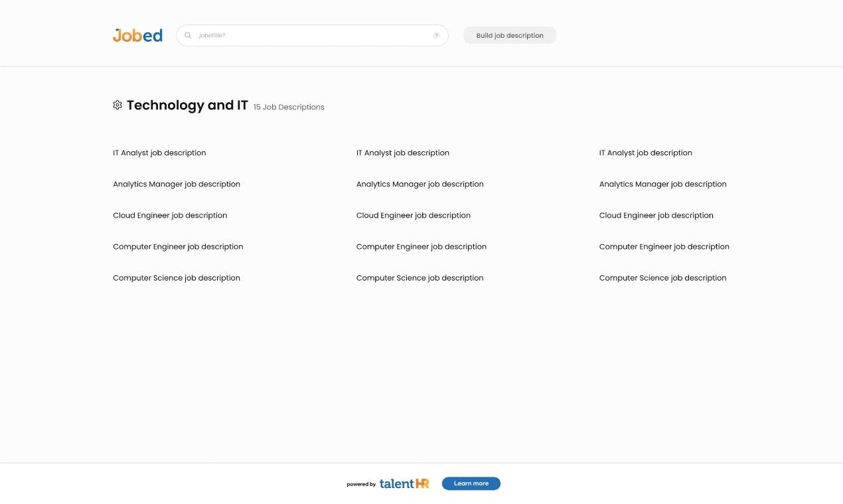This screenshot has height=504, width=843.
Task: Select IT Analyst job description in middle column
Action: 402,153
